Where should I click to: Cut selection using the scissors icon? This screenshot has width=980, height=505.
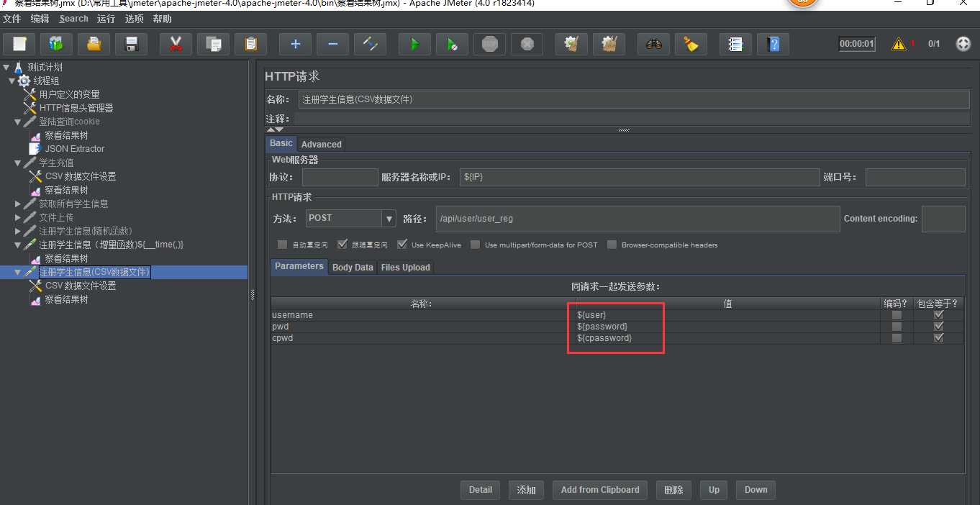(176, 45)
